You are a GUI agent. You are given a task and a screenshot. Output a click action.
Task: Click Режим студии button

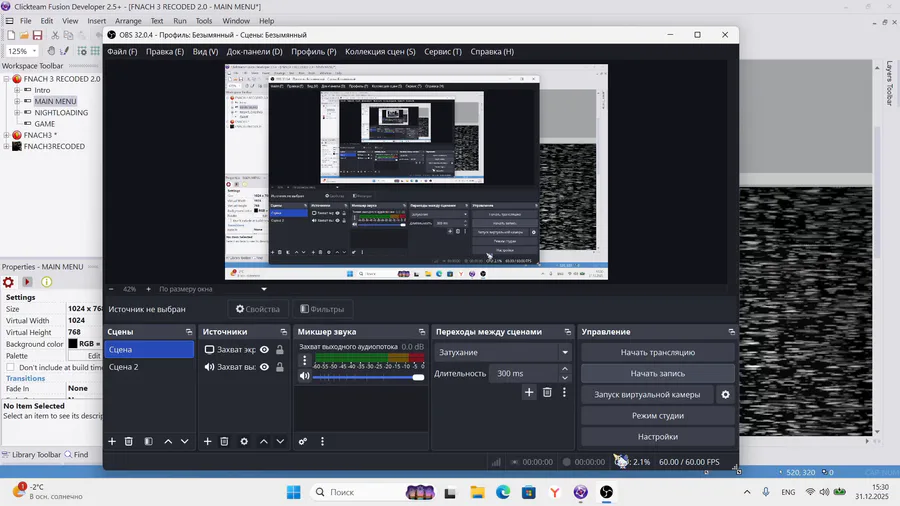(658, 415)
